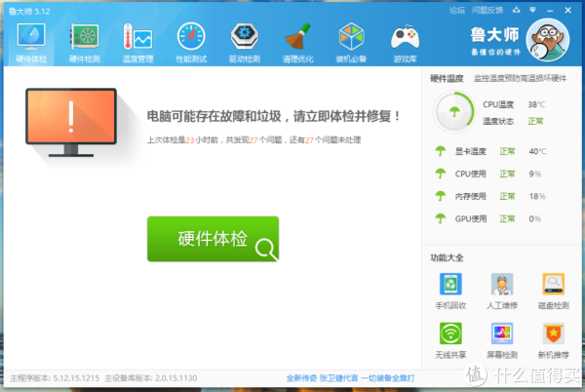The width and height of the screenshot is (585, 392).
Task: Click CPU温度 38℃ value
Action: point(536,104)
